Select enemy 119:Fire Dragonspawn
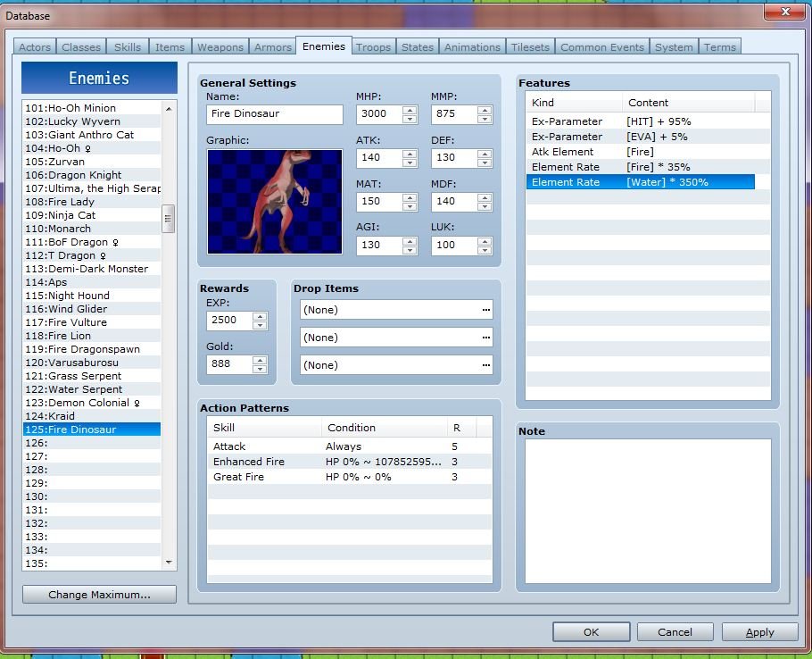The image size is (812, 659). 92,349
